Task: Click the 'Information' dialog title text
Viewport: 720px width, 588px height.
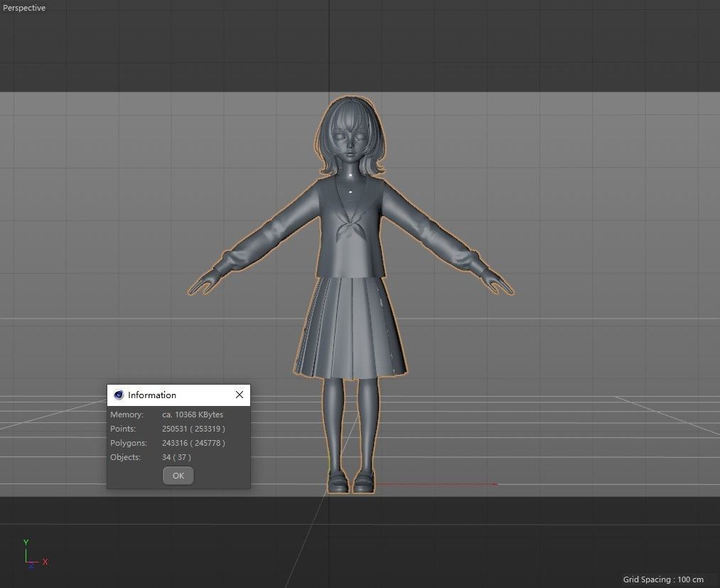Action: point(152,395)
